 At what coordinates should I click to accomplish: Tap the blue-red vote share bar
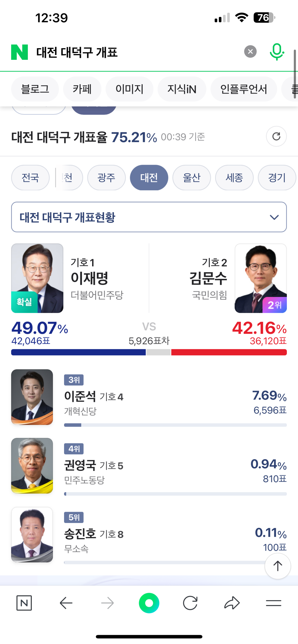tap(149, 352)
